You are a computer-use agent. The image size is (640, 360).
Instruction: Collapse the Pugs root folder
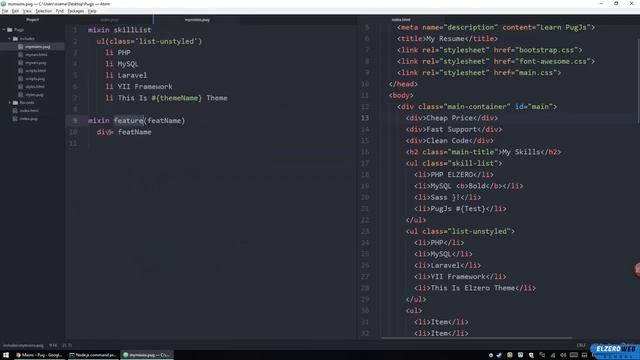(4, 30)
